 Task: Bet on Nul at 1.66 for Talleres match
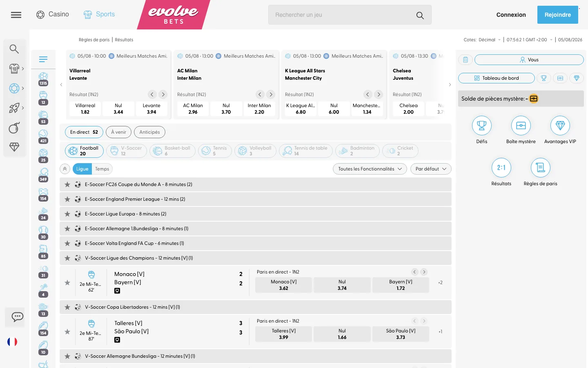(x=342, y=334)
